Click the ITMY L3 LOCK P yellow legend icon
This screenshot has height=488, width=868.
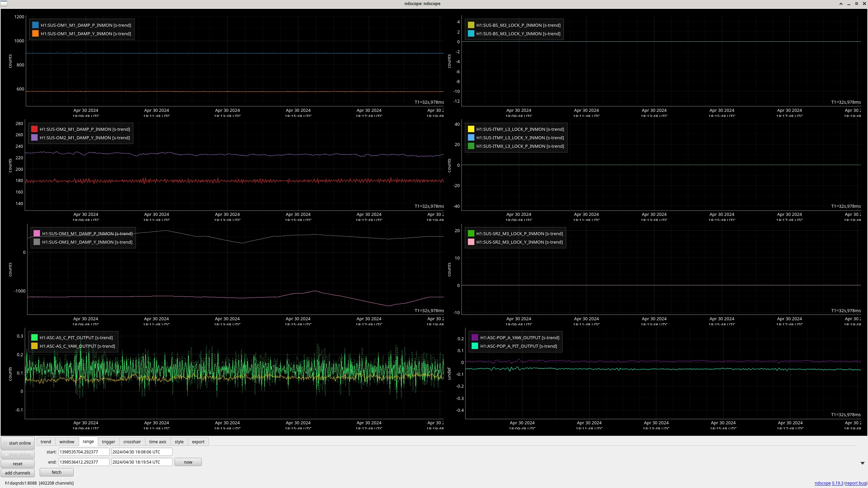tap(471, 129)
